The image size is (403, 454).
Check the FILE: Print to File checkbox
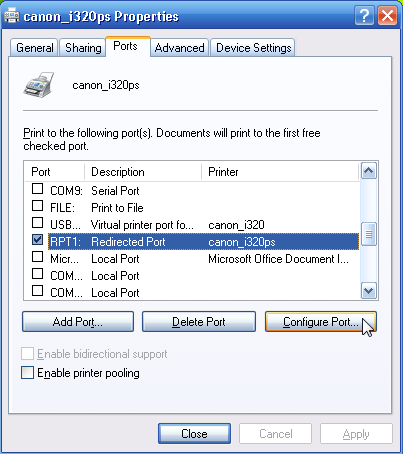pos(37,206)
